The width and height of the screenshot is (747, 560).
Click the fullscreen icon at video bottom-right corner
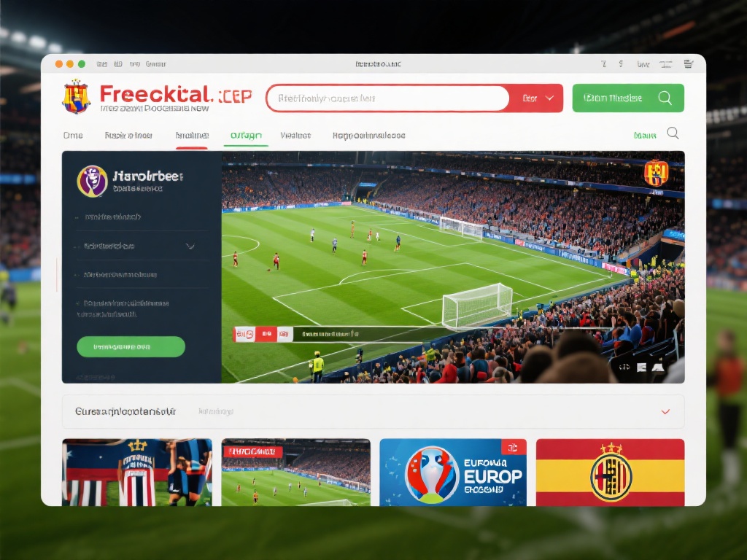point(658,367)
